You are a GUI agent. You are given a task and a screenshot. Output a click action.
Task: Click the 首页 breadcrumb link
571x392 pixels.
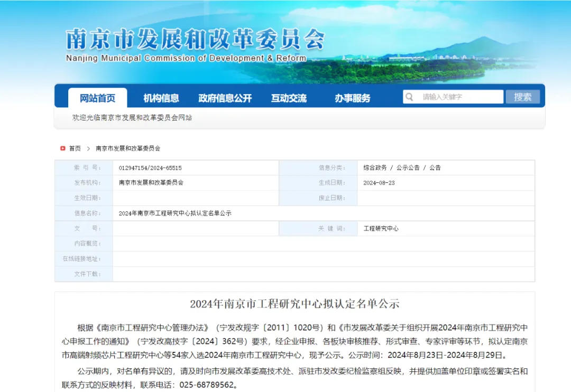tap(75, 148)
